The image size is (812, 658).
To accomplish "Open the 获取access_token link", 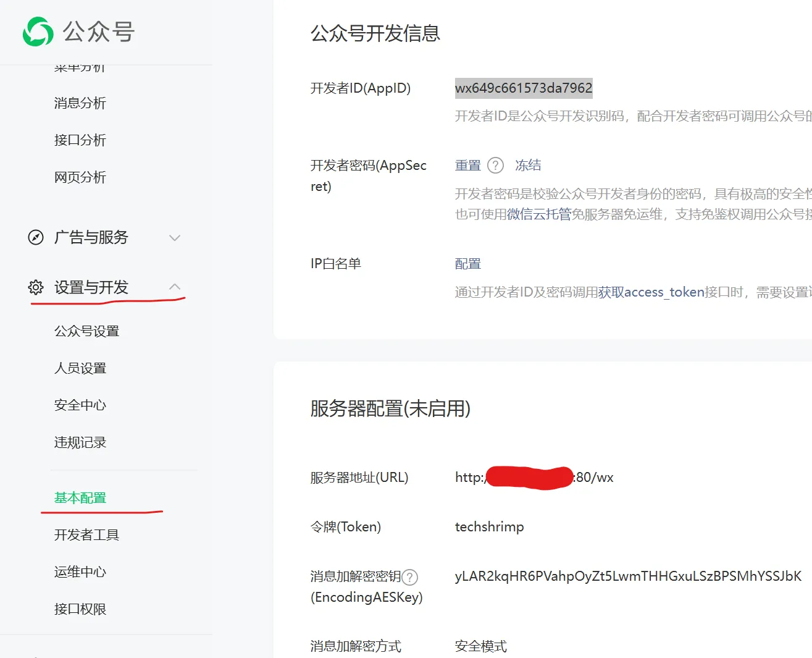I will (651, 292).
